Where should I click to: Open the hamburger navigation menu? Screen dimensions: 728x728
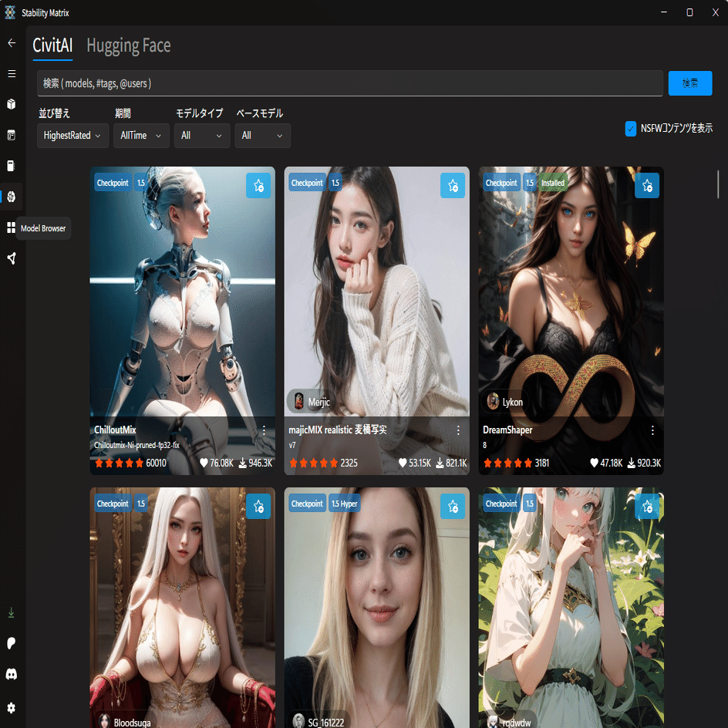(x=12, y=73)
